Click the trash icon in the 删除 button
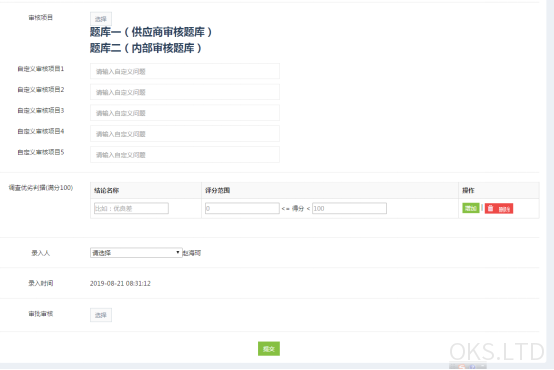The image size is (554, 370). point(490,209)
